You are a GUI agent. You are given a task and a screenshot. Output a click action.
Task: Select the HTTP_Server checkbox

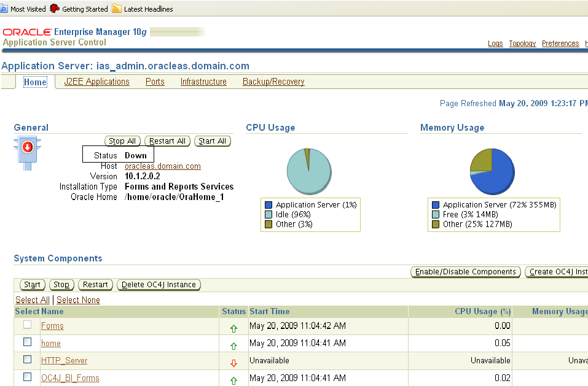click(x=27, y=360)
